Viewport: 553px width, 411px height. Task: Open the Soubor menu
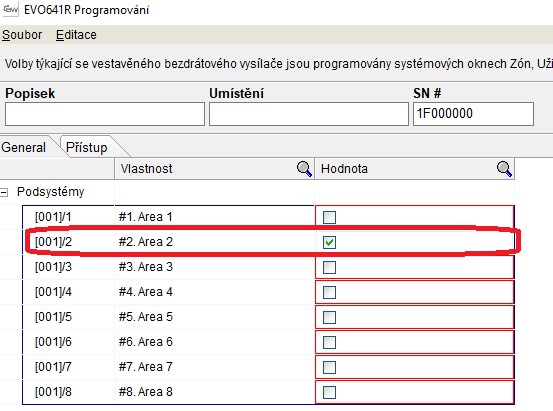tap(22, 35)
